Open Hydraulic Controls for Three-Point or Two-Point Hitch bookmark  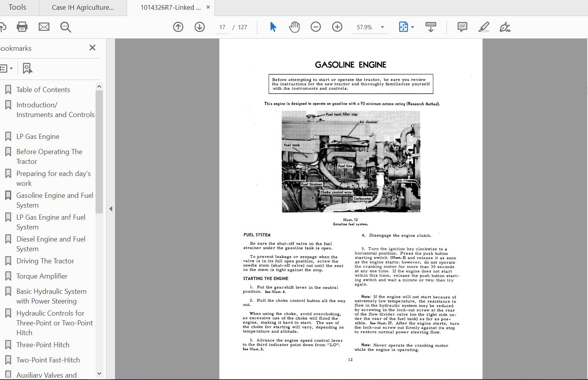pos(55,323)
